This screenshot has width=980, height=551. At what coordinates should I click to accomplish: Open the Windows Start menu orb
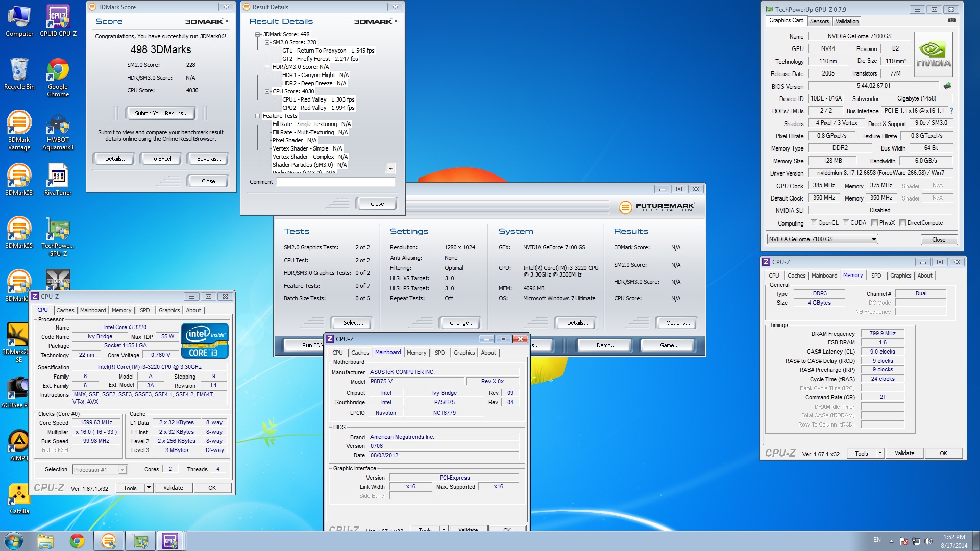point(14,541)
